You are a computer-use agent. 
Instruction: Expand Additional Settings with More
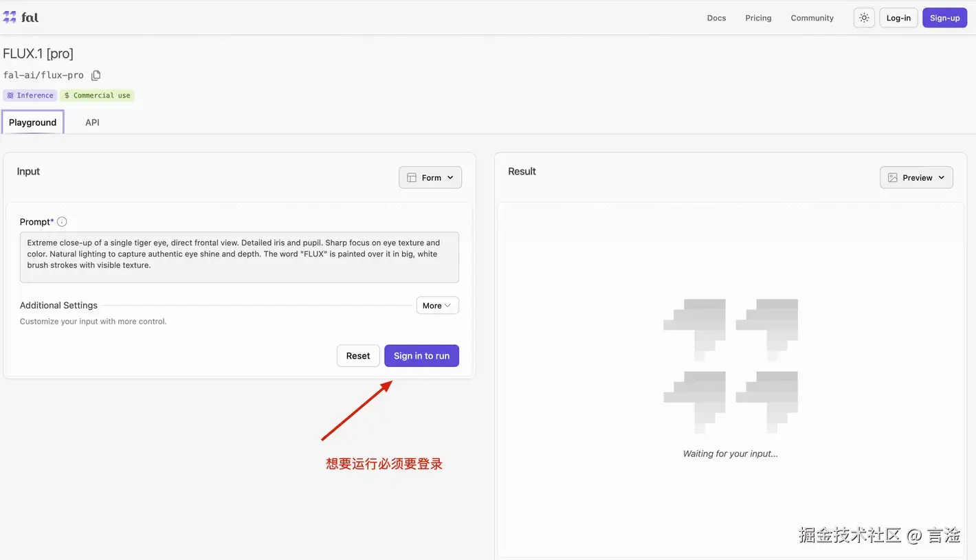coord(437,306)
